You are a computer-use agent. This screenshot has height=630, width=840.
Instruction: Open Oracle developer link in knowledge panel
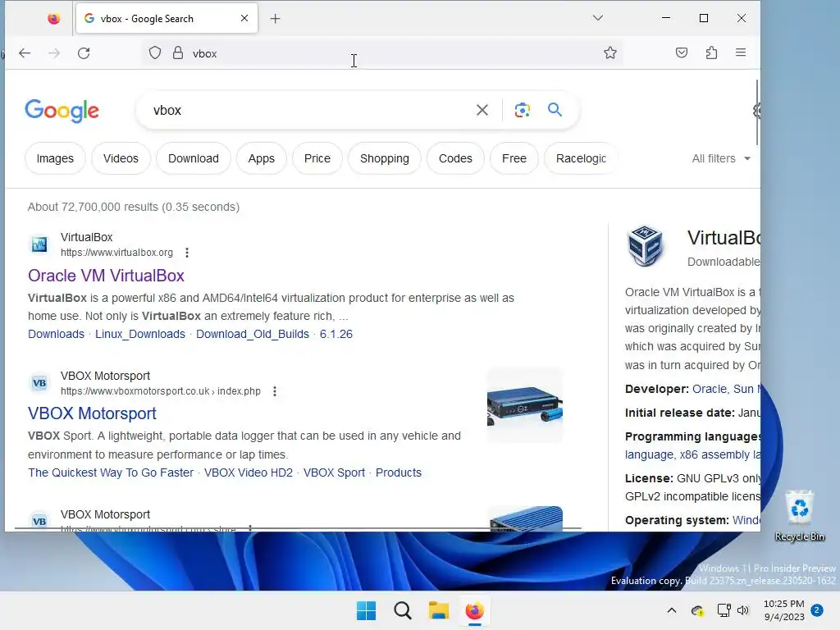pos(710,389)
